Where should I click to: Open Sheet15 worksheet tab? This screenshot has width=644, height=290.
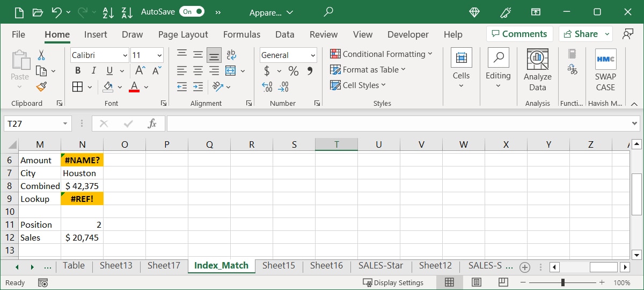pyautogui.click(x=279, y=265)
